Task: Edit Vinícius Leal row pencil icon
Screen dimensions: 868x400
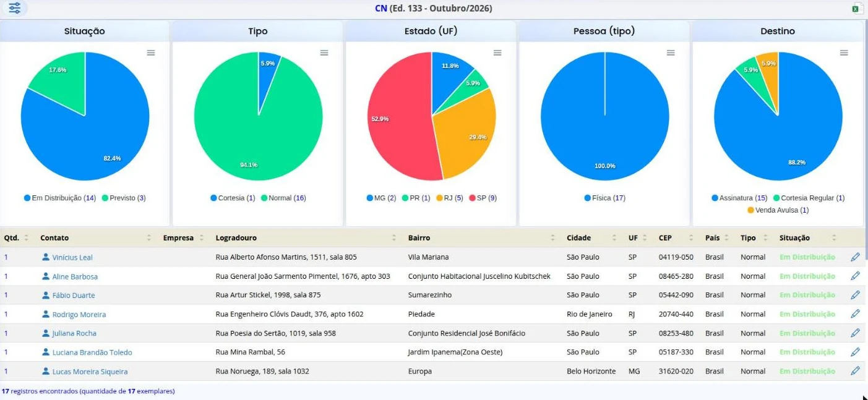Action: click(x=856, y=257)
